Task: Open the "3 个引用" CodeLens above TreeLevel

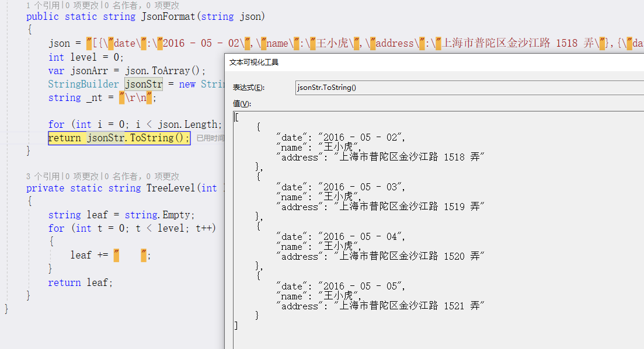Action: 43,176
